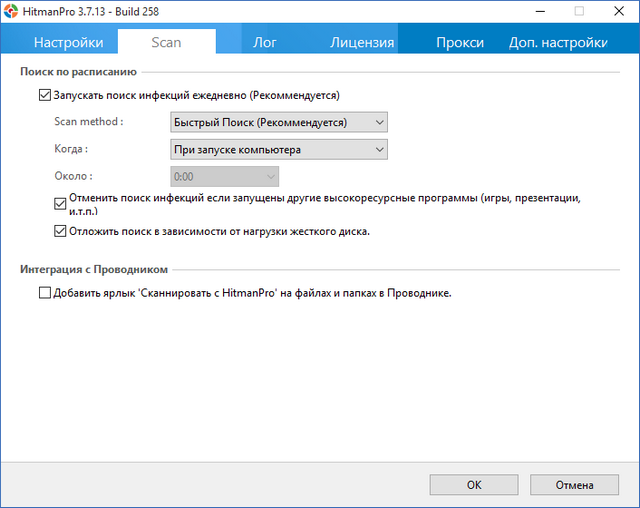Click the 'Интеграция с Проводником' section heading
Image resolution: width=640 pixels, height=508 pixels.
click(x=93, y=269)
